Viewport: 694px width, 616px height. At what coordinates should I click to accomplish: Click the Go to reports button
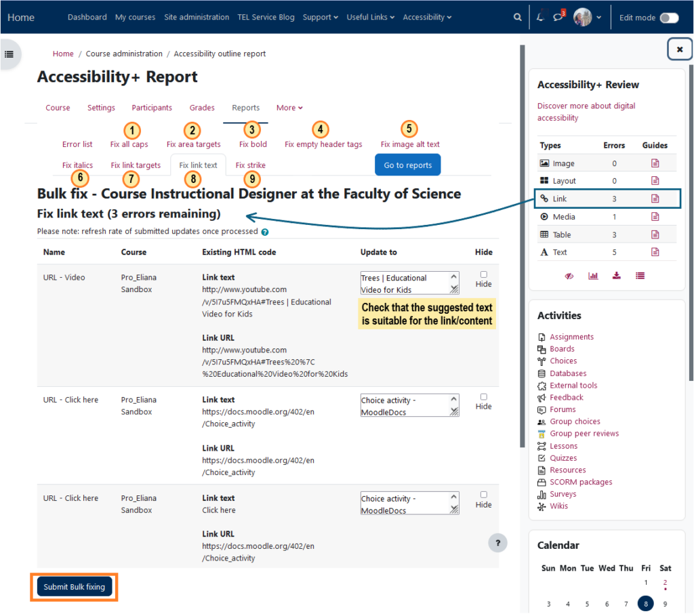click(x=408, y=165)
